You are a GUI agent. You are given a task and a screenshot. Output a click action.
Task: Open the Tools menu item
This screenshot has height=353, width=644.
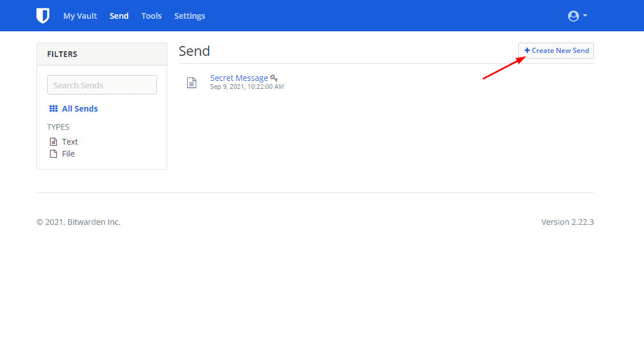(151, 16)
